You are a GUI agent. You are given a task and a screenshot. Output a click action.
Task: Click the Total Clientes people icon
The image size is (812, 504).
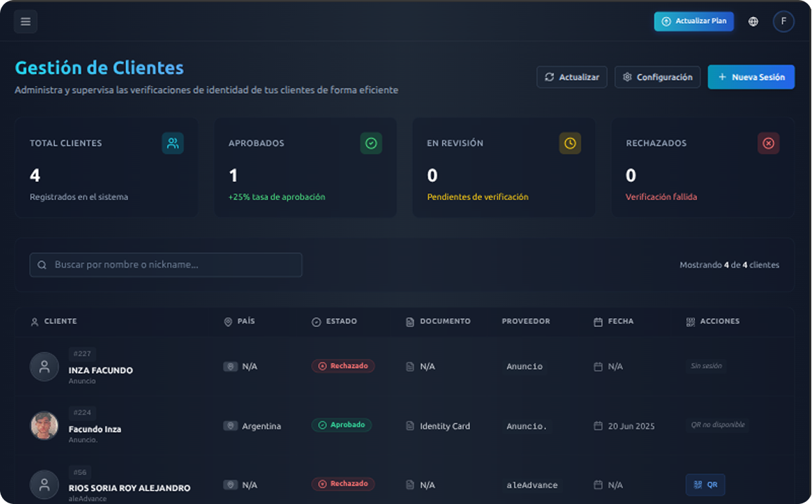173,143
